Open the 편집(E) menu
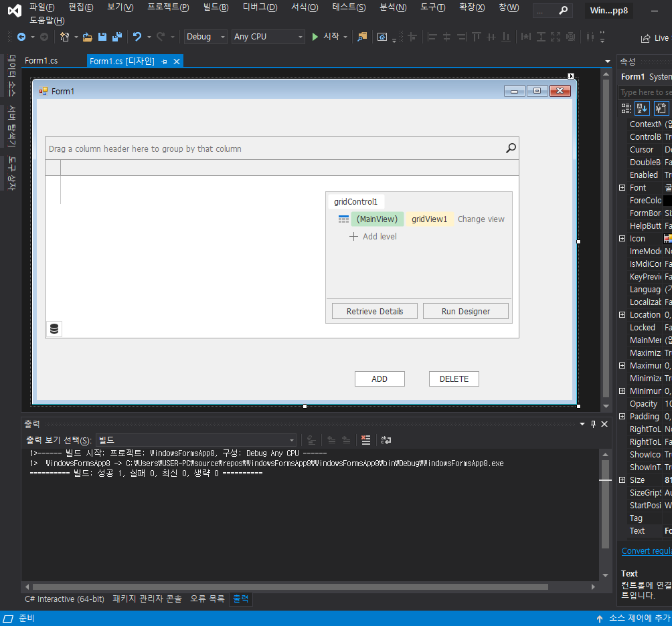This screenshot has width=672, height=626. tap(80, 7)
